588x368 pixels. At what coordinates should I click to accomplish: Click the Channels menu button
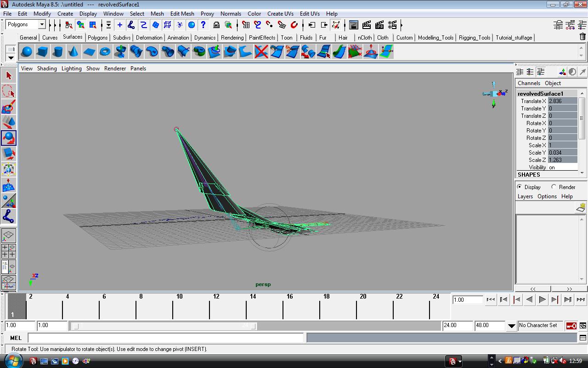tap(529, 83)
